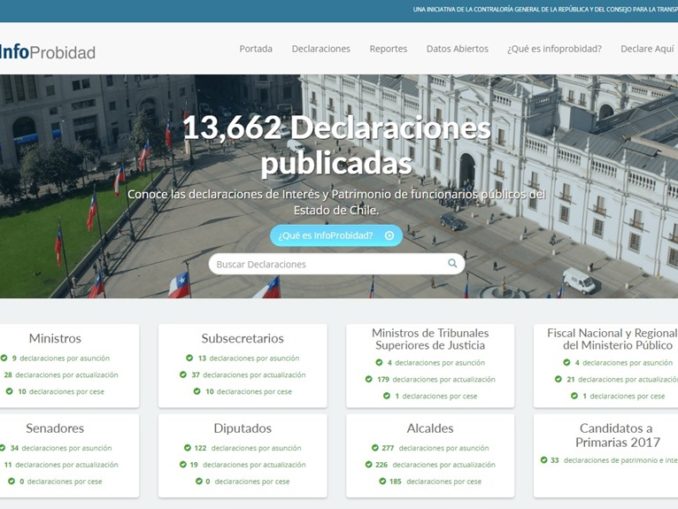Click Declare Aquí link
This screenshot has height=509, width=678.
pos(647,49)
